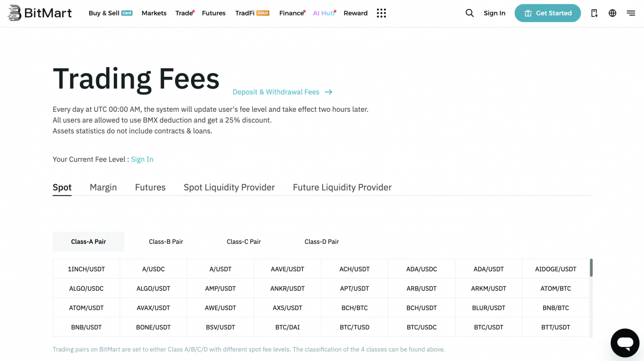Click the arrow beside Deposit & Withdrawal Fees
644x361 pixels.
328,92
